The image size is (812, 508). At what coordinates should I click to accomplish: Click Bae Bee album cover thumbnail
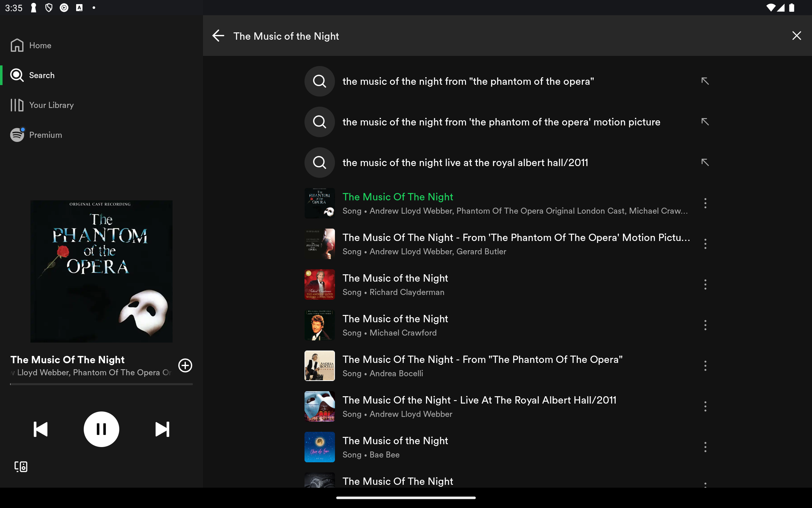(x=319, y=447)
